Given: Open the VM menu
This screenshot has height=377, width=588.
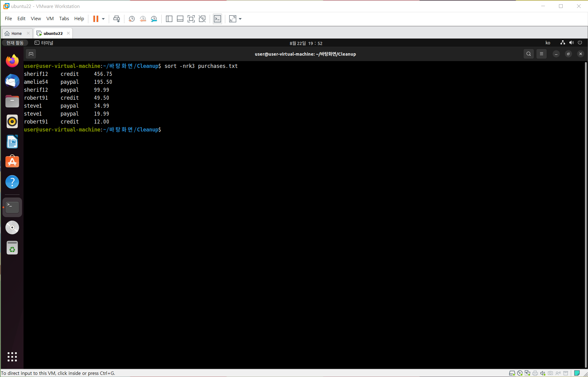Looking at the screenshot, I should [50, 19].
